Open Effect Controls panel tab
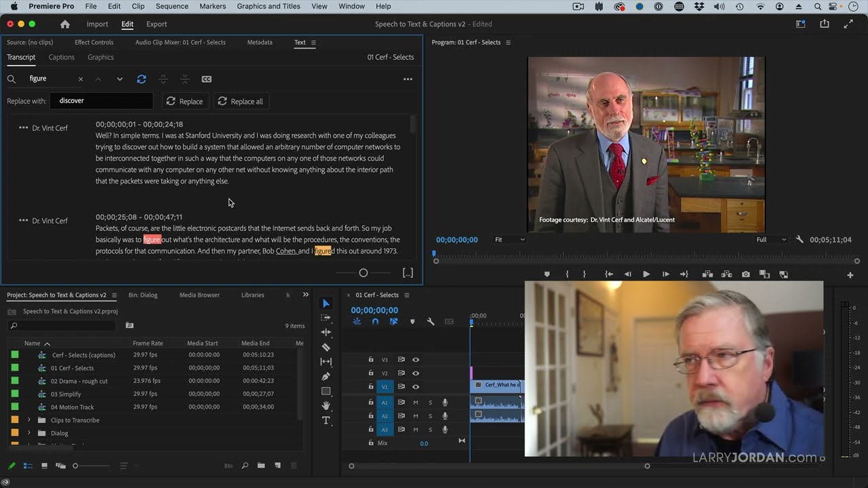 [94, 42]
